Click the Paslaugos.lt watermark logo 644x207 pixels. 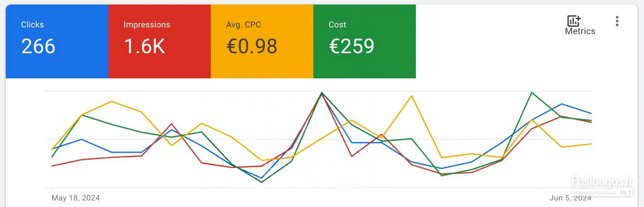(602, 181)
